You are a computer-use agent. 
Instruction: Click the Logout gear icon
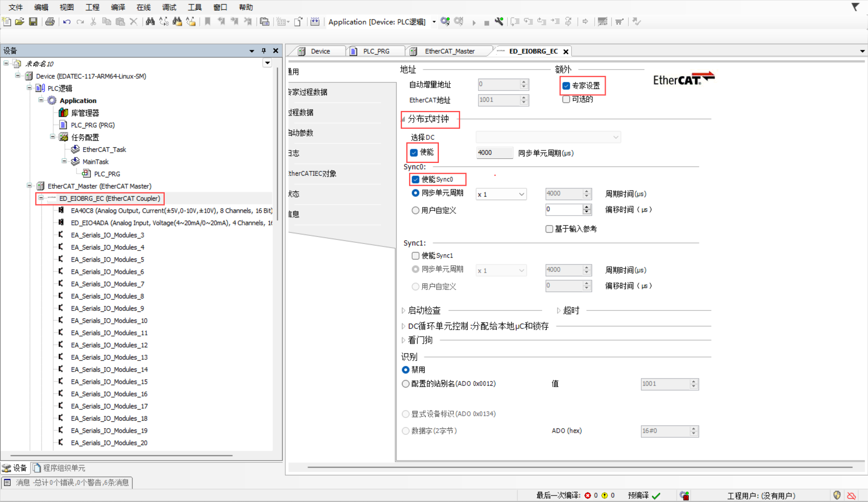point(459,22)
